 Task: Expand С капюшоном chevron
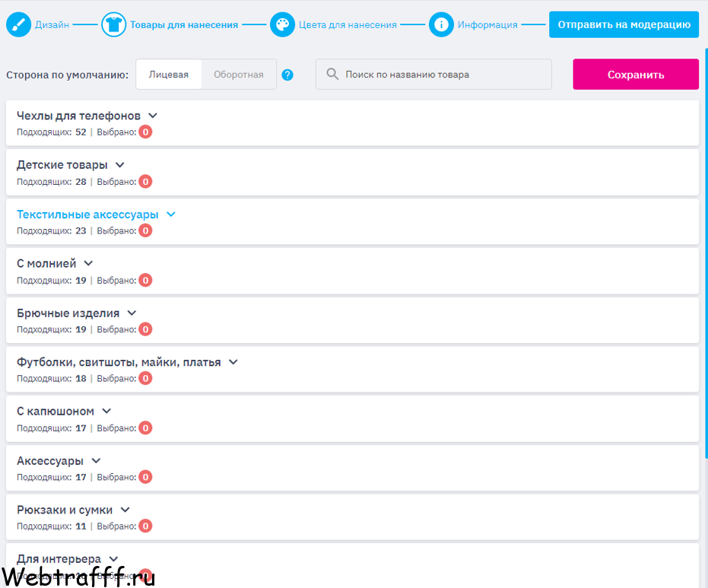[106, 411]
